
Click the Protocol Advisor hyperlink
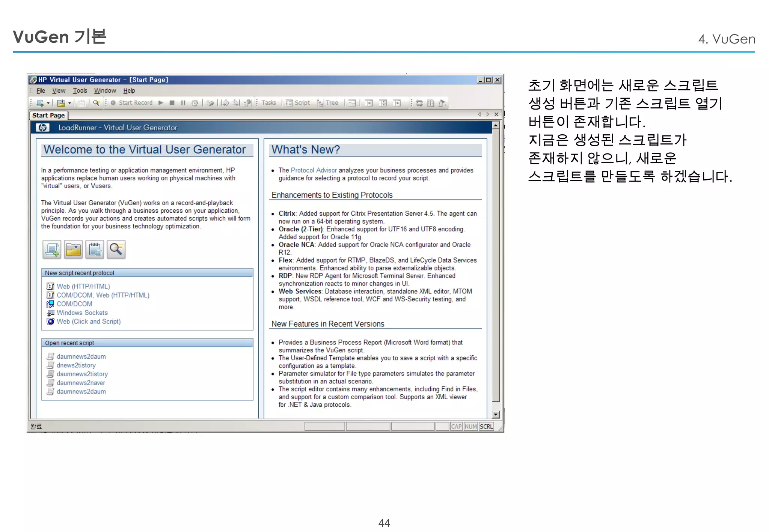tap(314, 170)
